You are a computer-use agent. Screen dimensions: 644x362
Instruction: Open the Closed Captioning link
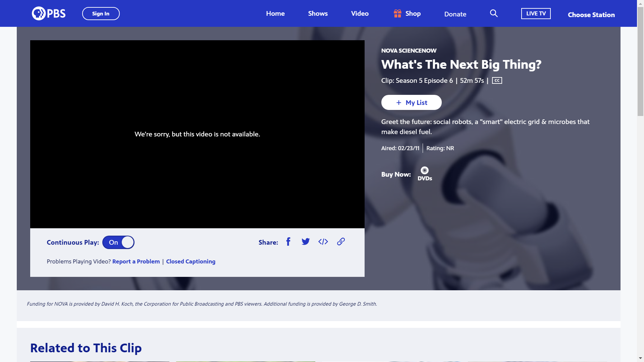tap(191, 261)
